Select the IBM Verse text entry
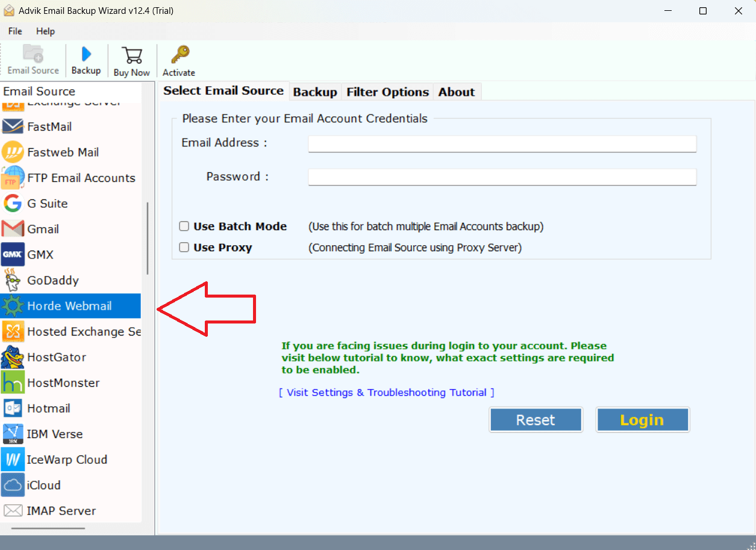This screenshot has height=550, width=756. tap(55, 434)
